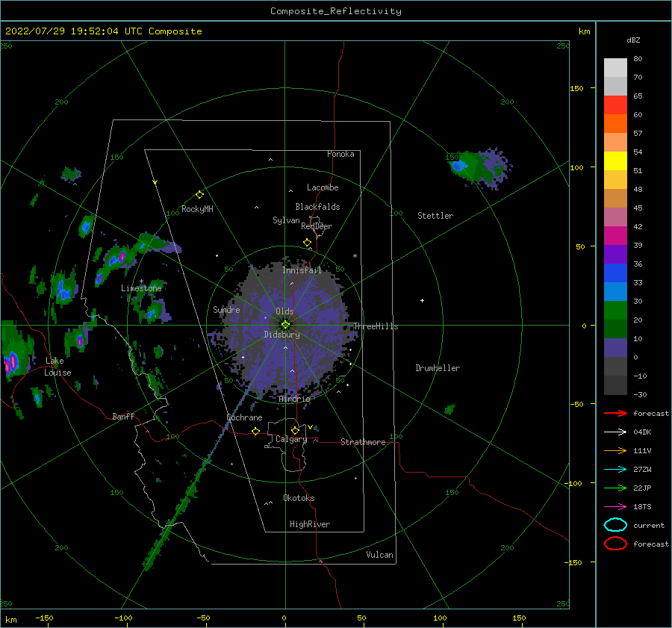Image resolution: width=672 pixels, height=628 pixels.
Task: Click the yellow diamond marker near RockyMH
Action: pyautogui.click(x=199, y=195)
